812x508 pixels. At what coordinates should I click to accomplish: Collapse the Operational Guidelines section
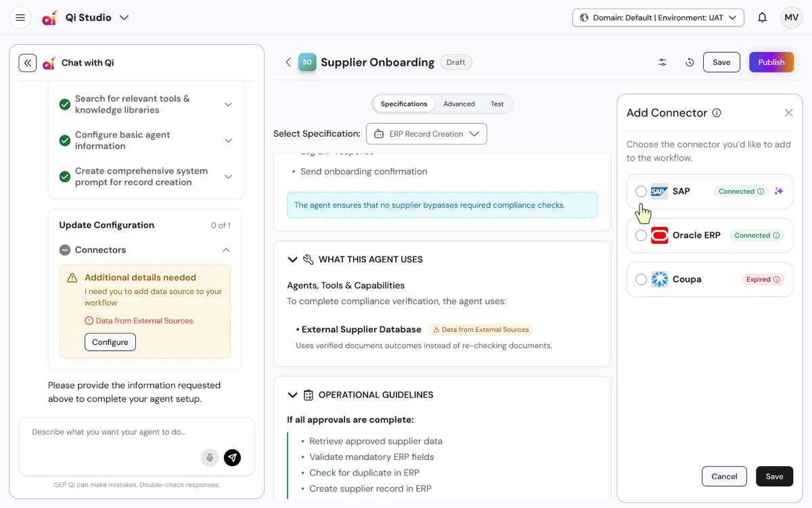(x=292, y=395)
